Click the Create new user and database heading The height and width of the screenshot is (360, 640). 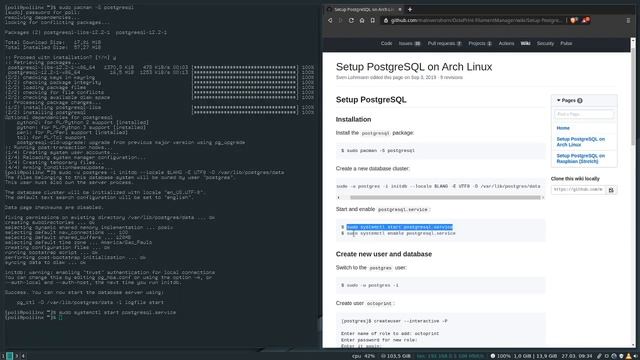click(384, 254)
